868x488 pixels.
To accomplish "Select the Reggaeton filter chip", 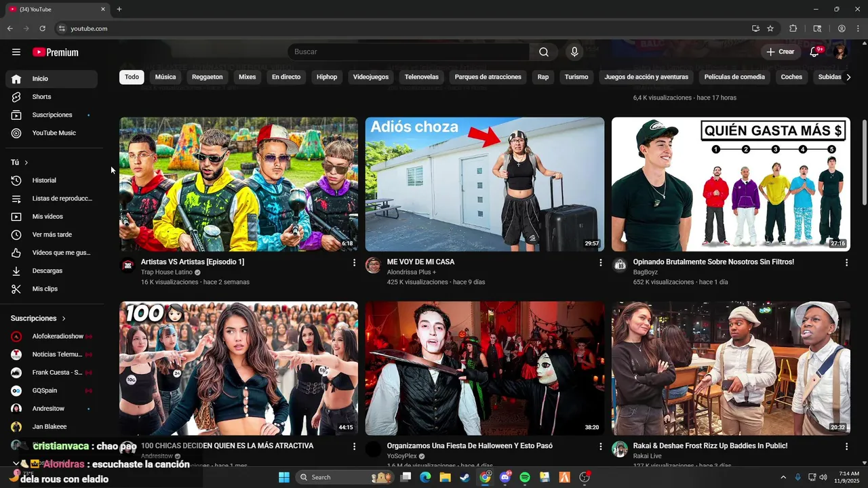I will tap(207, 77).
